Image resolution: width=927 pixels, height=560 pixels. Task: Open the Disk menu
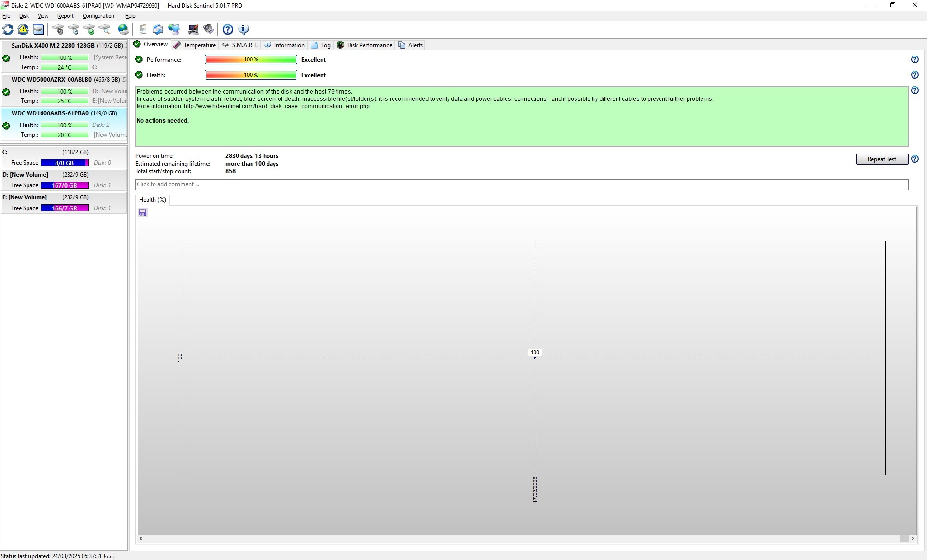tap(24, 16)
